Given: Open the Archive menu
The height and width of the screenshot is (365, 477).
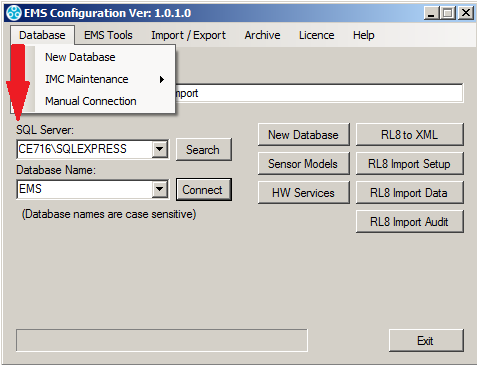Looking at the screenshot, I should point(262,35).
